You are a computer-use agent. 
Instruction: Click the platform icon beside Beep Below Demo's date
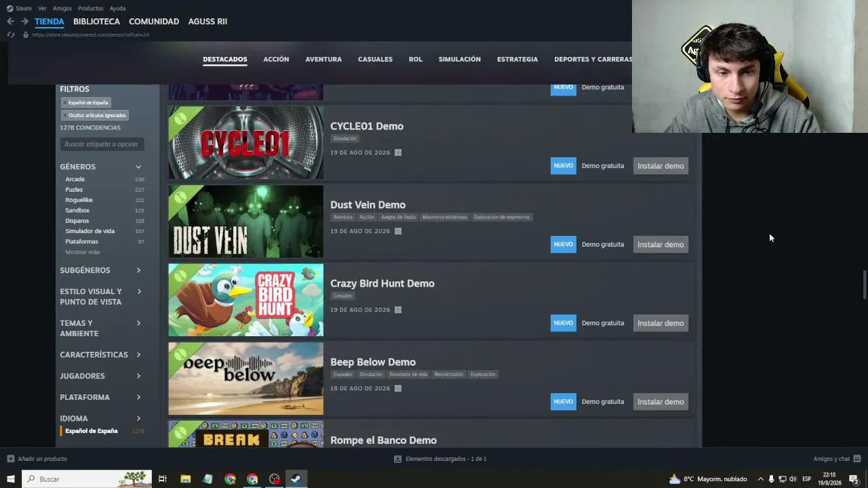(x=398, y=388)
